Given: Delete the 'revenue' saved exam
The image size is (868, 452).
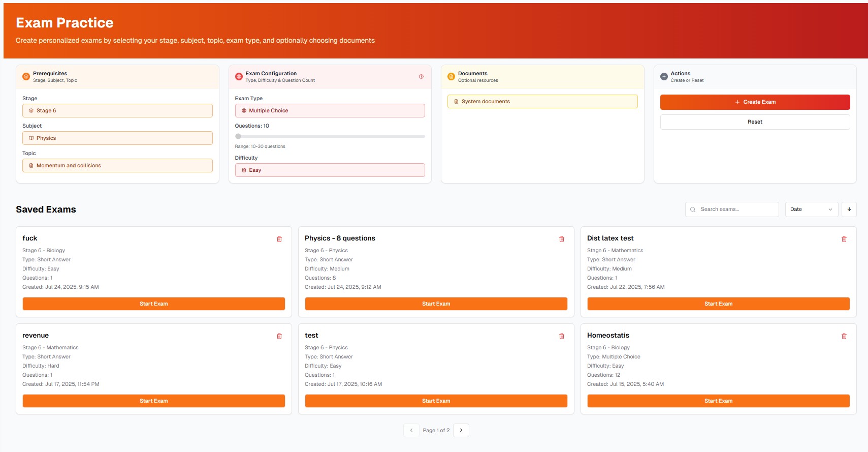Looking at the screenshot, I should 279,336.
